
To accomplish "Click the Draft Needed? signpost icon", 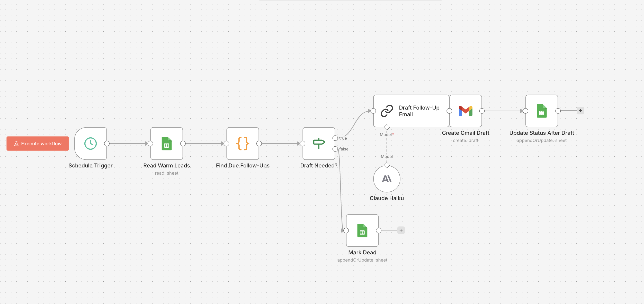I will coord(318,144).
